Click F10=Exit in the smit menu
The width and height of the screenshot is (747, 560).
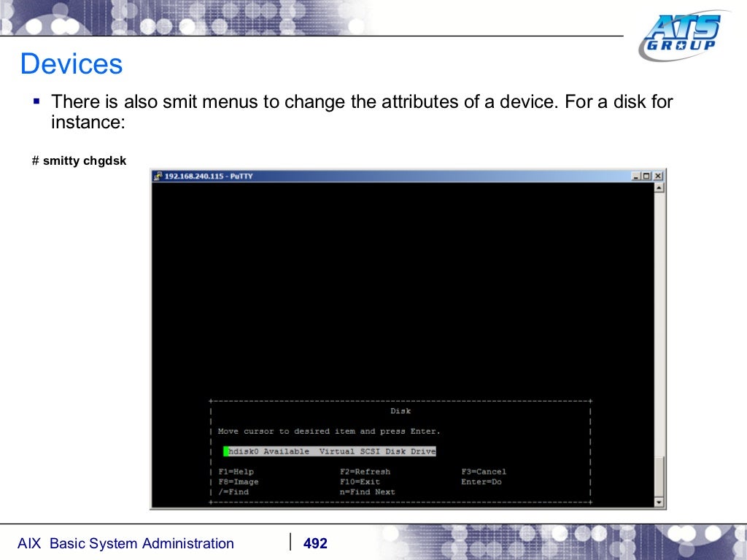pyautogui.click(x=360, y=482)
